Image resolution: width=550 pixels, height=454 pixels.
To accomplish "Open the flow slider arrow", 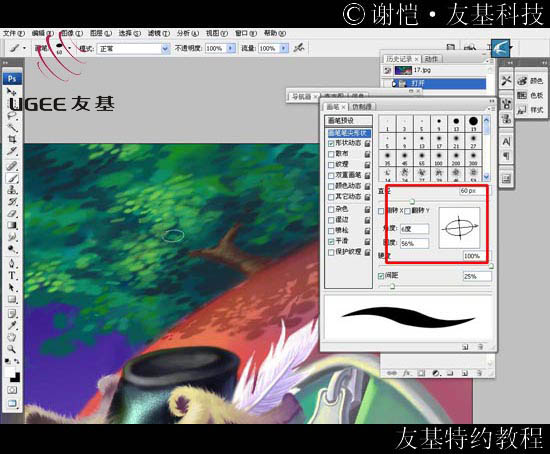I will click(284, 48).
